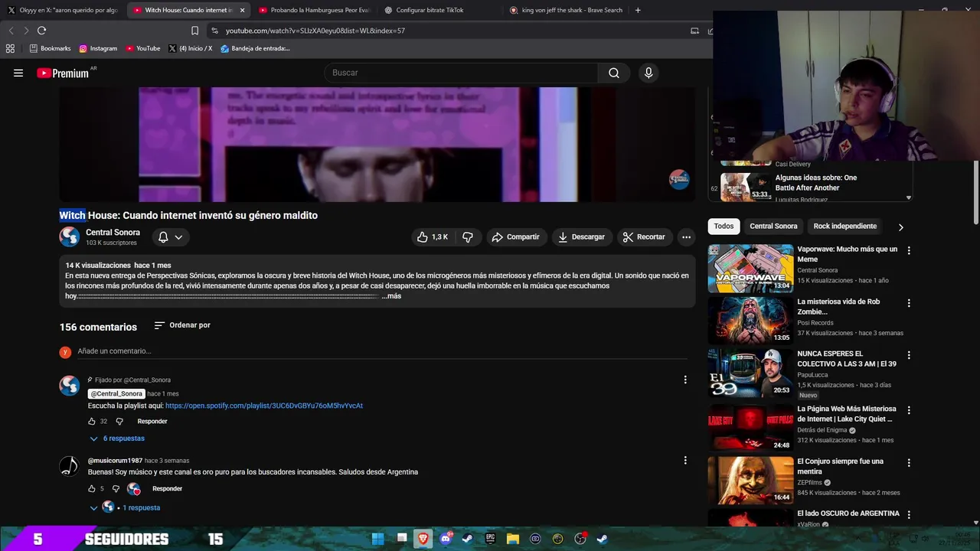Switch to king von Brave Search tab
This screenshot has width=980, height=551.
[565, 10]
